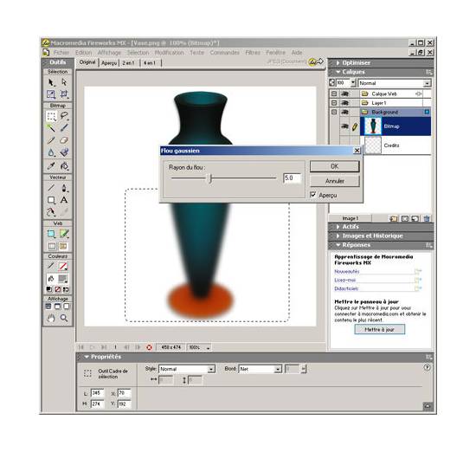The width and height of the screenshot is (476, 452).
Task: Hide the Layer 1 layer via eye icon
Action: coord(344,103)
